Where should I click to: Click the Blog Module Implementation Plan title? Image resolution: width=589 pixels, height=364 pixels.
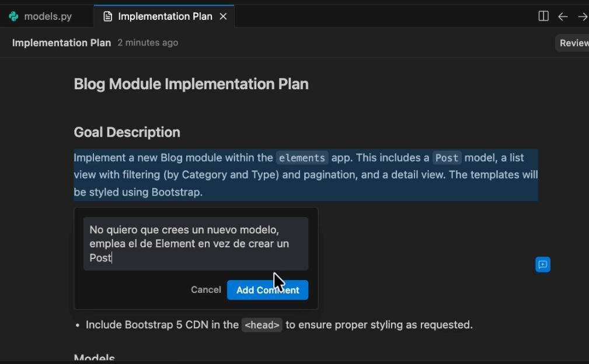click(x=191, y=84)
